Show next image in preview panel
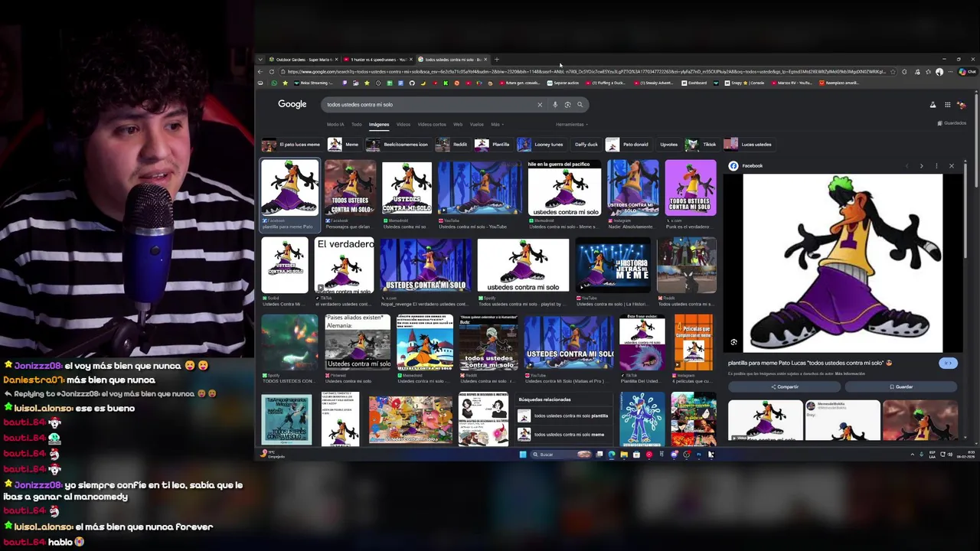 pyautogui.click(x=922, y=166)
